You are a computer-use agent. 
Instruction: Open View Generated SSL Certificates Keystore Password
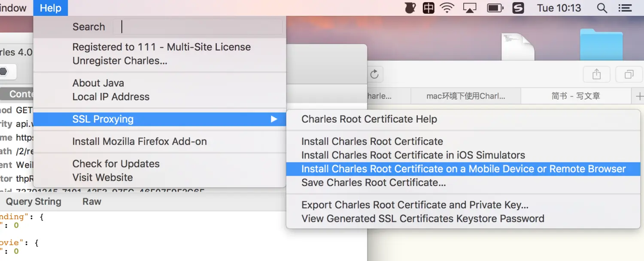point(423,219)
